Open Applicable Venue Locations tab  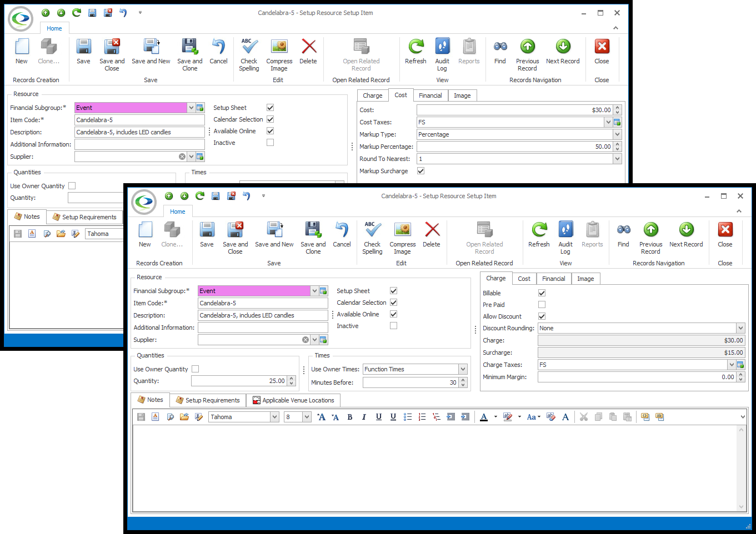click(293, 400)
